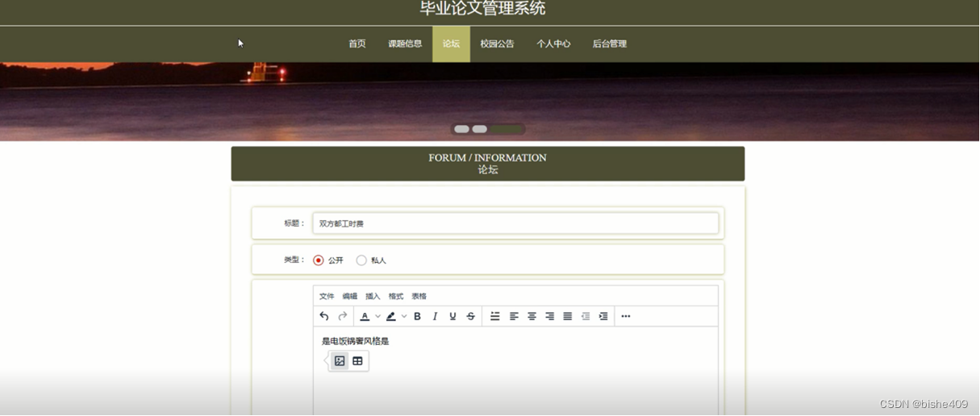Image resolution: width=980 pixels, height=416 pixels.
Task: Go to 首页 in navigation bar
Action: (x=357, y=44)
